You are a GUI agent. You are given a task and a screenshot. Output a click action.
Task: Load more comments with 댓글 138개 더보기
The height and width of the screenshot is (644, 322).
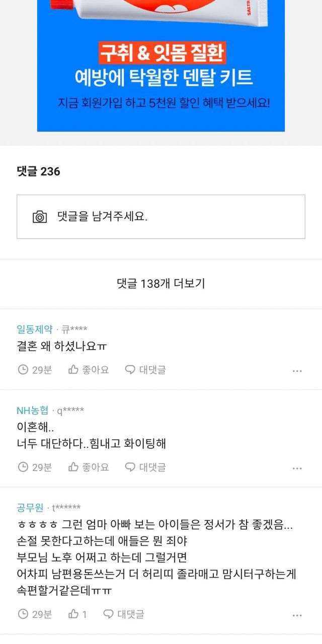click(x=161, y=284)
